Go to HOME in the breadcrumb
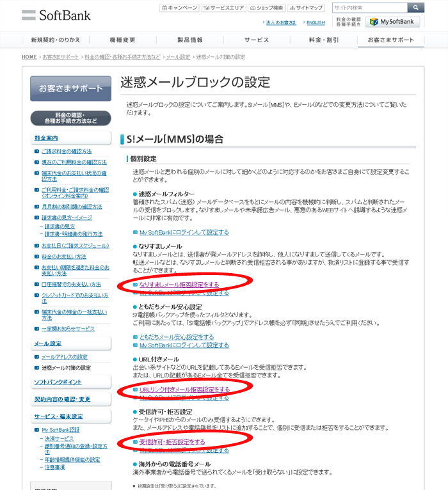Screen dimensions: 448x490 point(29,57)
